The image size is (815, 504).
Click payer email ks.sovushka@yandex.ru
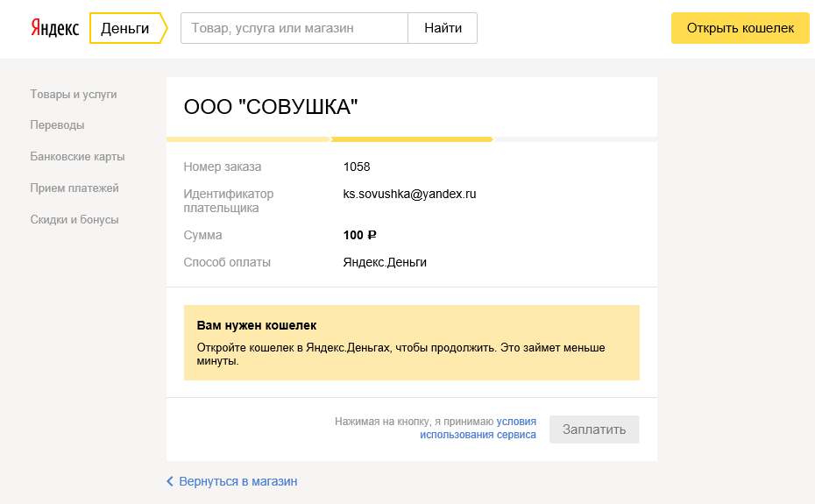(x=409, y=194)
